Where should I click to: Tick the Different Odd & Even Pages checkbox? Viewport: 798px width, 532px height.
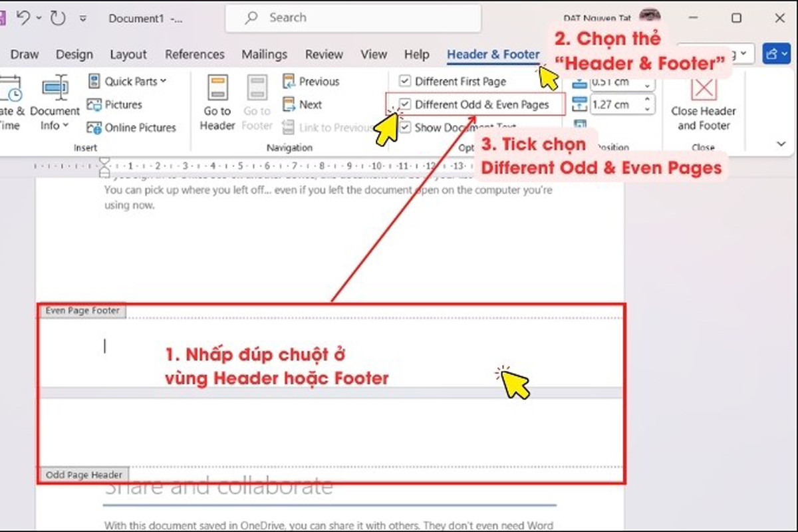click(x=404, y=104)
